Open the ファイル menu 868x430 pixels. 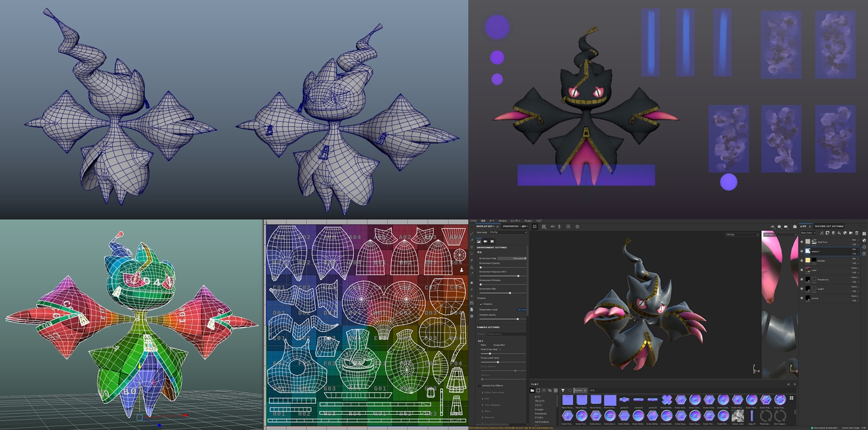pyautogui.click(x=473, y=221)
